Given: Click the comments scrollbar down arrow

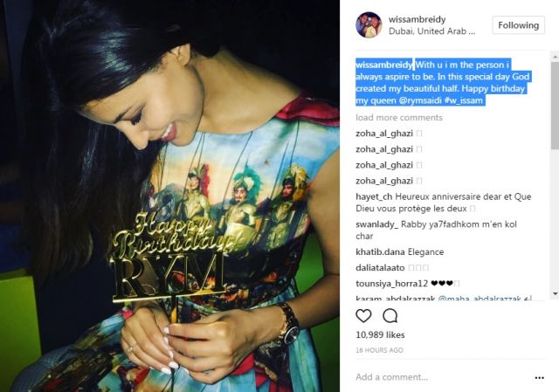Looking at the screenshot, I should (556, 293).
